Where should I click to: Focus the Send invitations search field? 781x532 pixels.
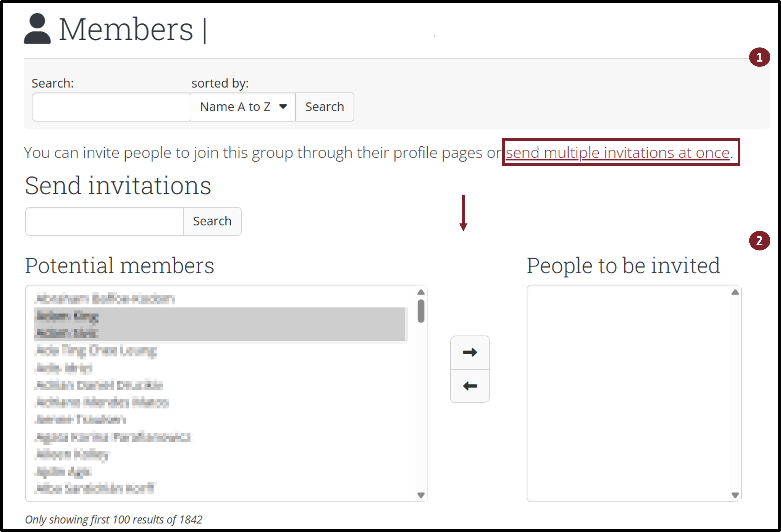tap(104, 221)
